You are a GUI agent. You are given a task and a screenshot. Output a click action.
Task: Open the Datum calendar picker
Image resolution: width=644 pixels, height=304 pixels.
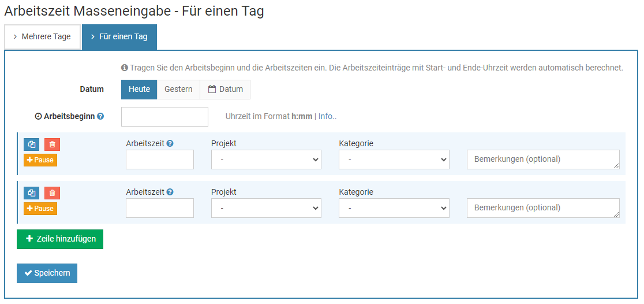[x=225, y=90]
